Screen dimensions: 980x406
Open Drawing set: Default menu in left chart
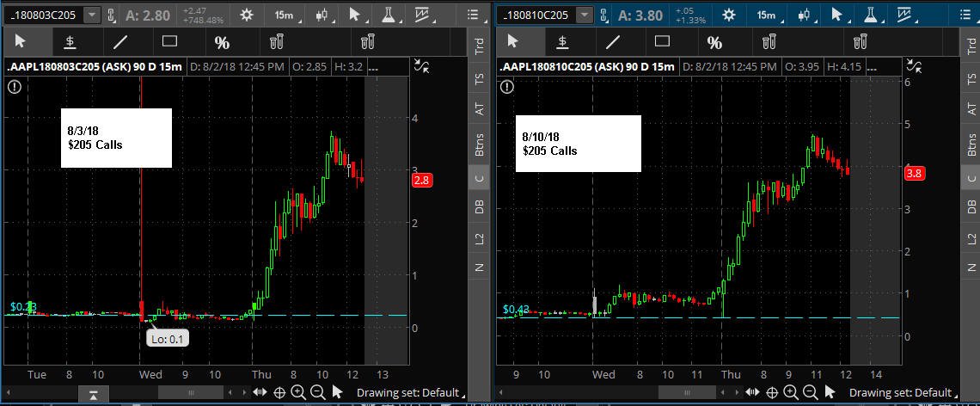(x=408, y=393)
